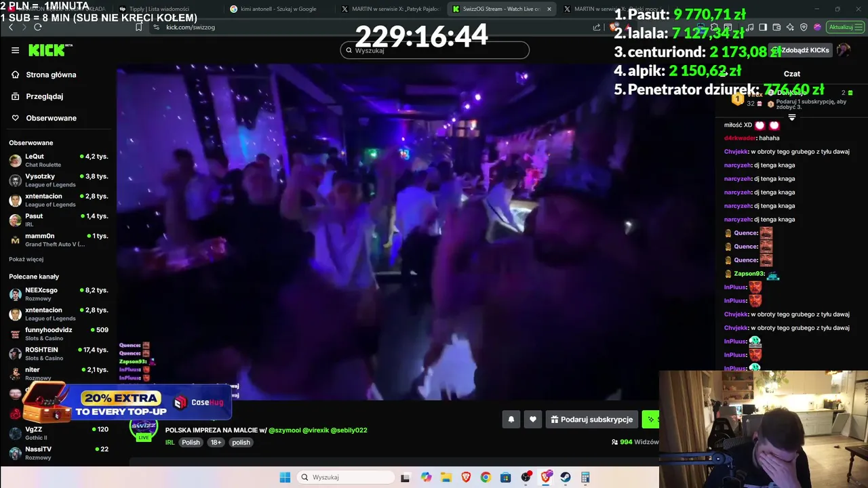Expand the followed list with Pokaż więcej
The image size is (868, 488).
click(26, 259)
